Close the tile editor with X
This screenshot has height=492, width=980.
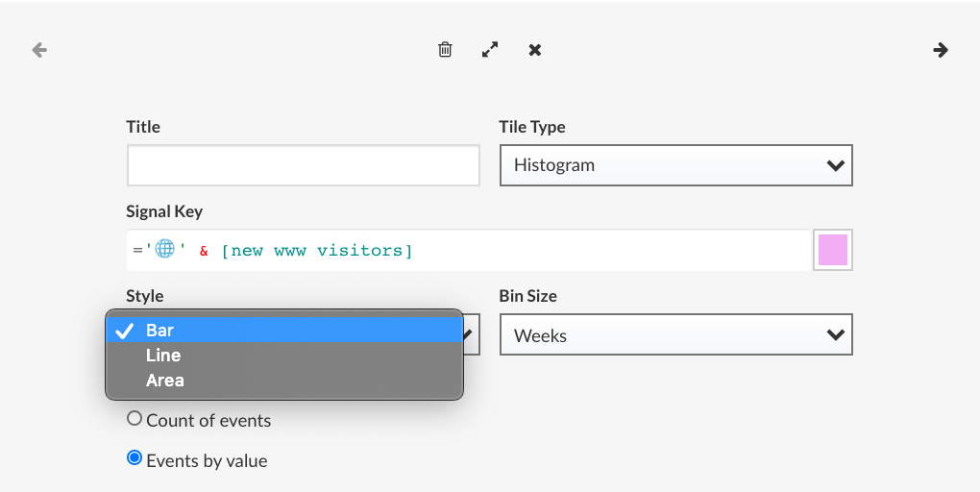(535, 50)
